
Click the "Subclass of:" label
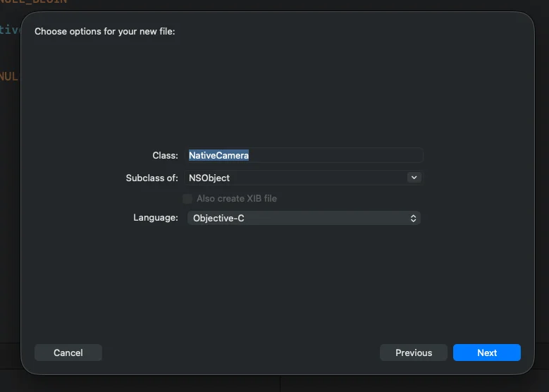[x=152, y=178]
